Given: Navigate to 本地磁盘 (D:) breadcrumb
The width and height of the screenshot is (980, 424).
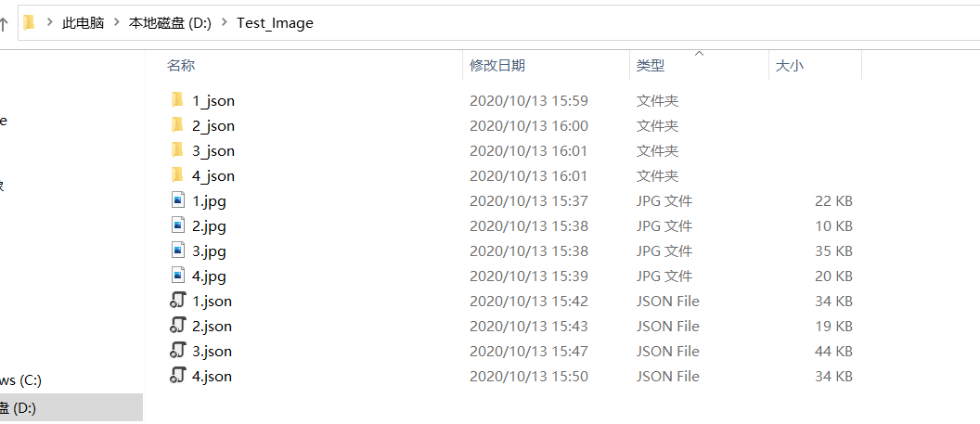Looking at the screenshot, I should coord(171,23).
